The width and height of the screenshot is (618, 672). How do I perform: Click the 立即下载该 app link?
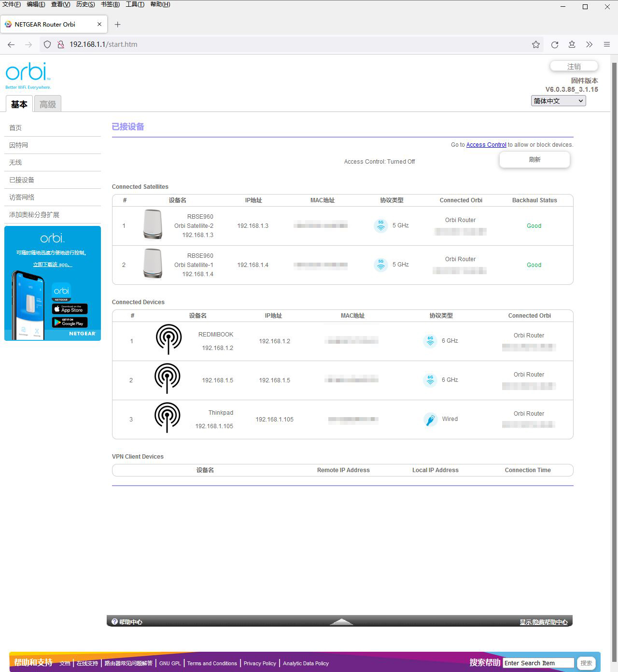pos(53,265)
